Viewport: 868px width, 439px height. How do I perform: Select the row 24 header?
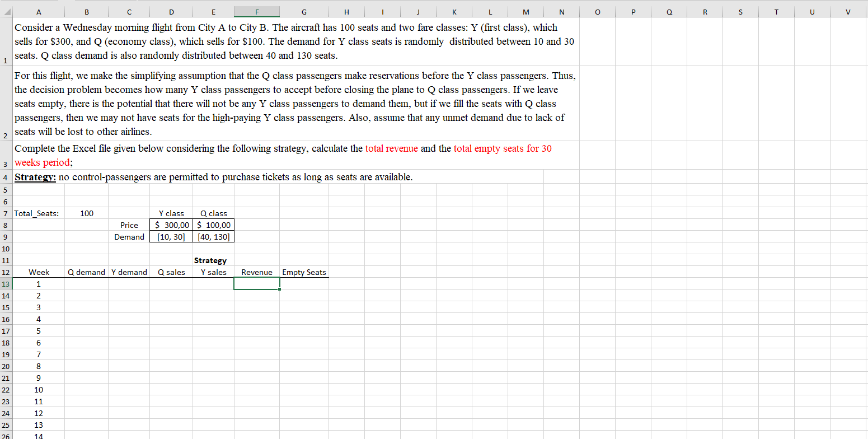coord(6,413)
